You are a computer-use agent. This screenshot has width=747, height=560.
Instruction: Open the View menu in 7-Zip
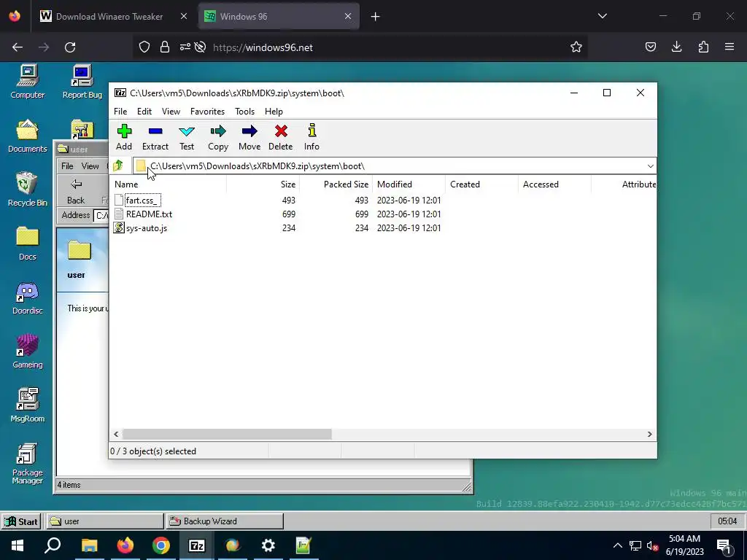point(171,112)
